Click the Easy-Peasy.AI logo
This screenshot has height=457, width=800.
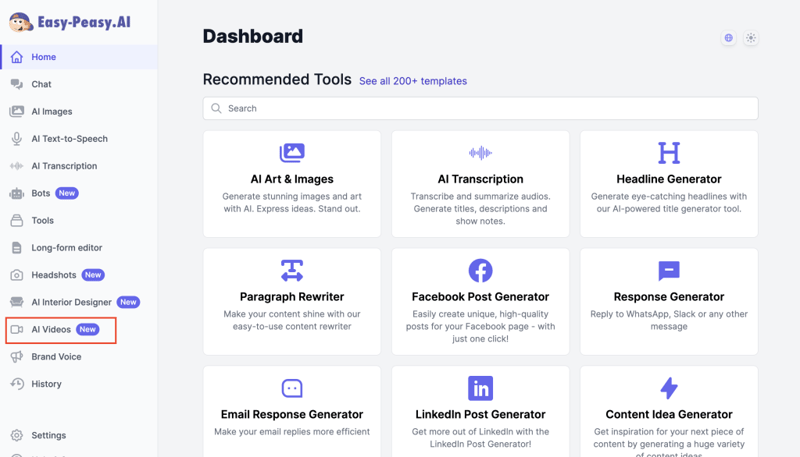(70, 22)
